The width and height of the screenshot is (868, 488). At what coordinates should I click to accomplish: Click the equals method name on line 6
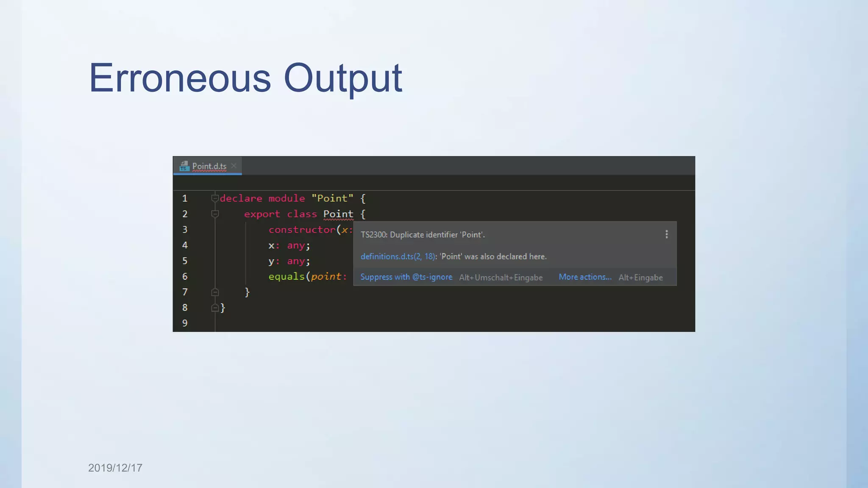[287, 277]
